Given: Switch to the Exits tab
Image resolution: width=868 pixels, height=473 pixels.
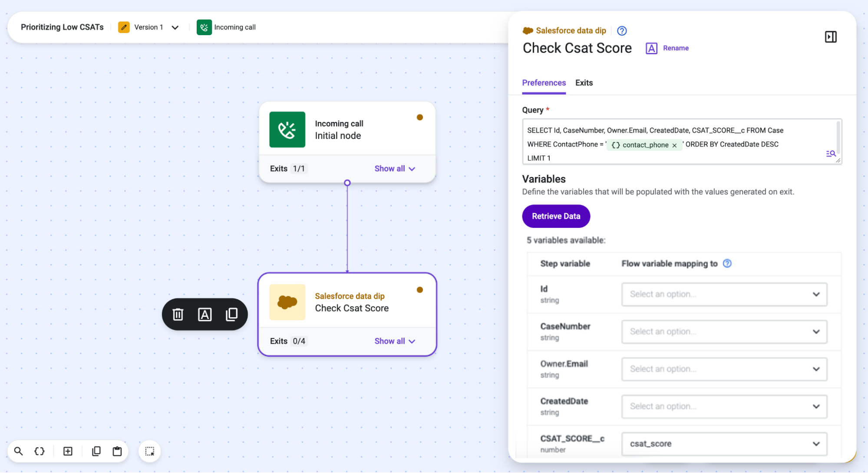Looking at the screenshot, I should click(x=584, y=82).
